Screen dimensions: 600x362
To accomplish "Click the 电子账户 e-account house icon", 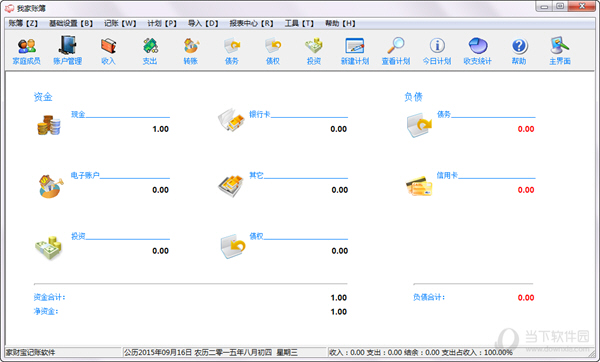I will click(x=50, y=186).
